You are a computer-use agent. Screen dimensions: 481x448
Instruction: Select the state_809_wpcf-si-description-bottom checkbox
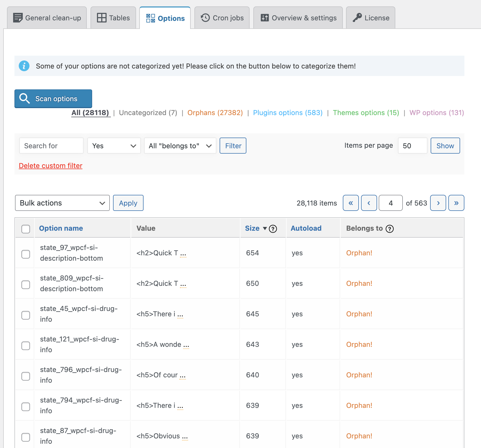click(x=26, y=284)
